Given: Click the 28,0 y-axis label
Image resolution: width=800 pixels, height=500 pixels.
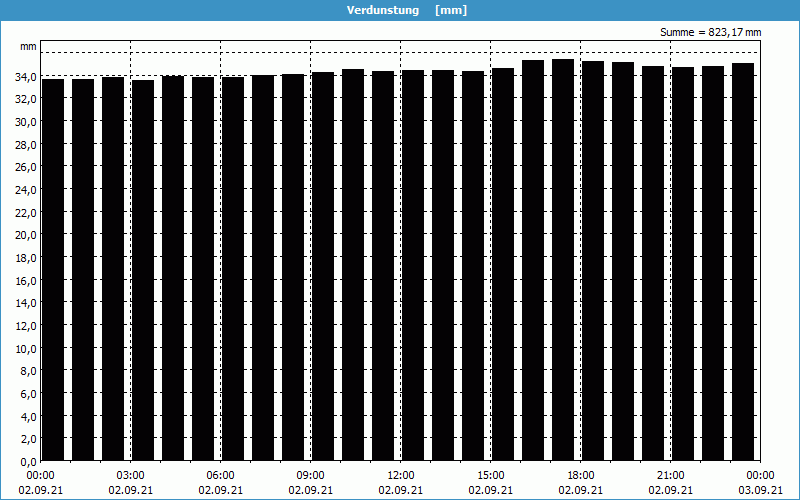Looking at the screenshot, I should click(x=26, y=144).
